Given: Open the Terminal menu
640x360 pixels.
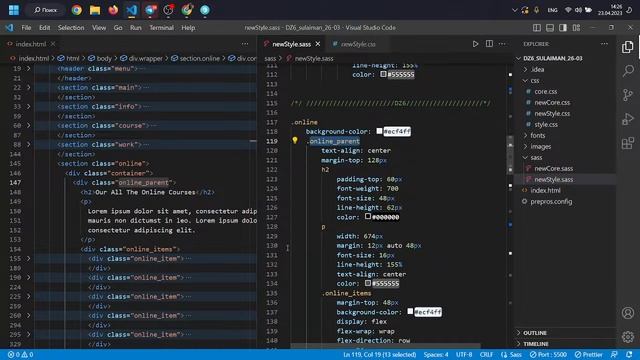Looking at the screenshot, I should [161, 28].
